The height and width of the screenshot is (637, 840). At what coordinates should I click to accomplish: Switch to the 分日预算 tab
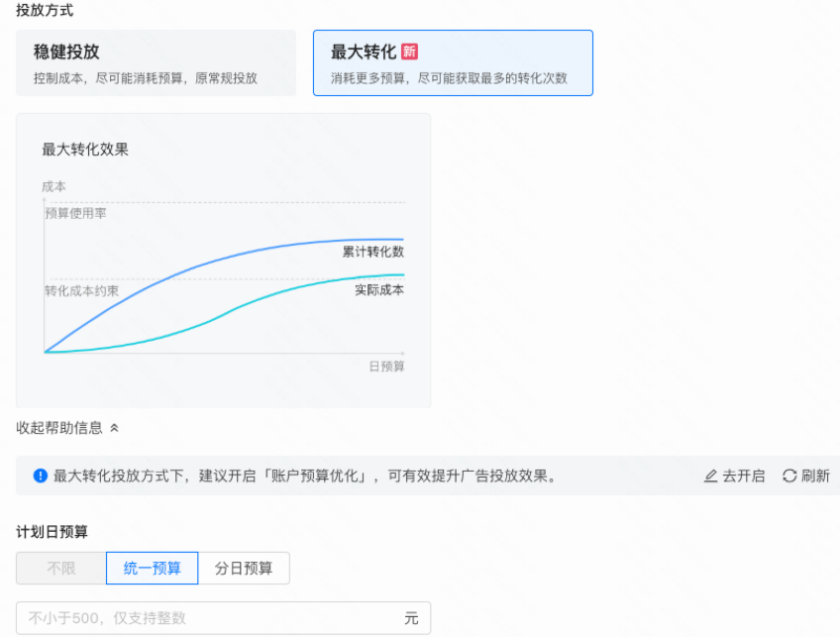[x=244, y=568]
